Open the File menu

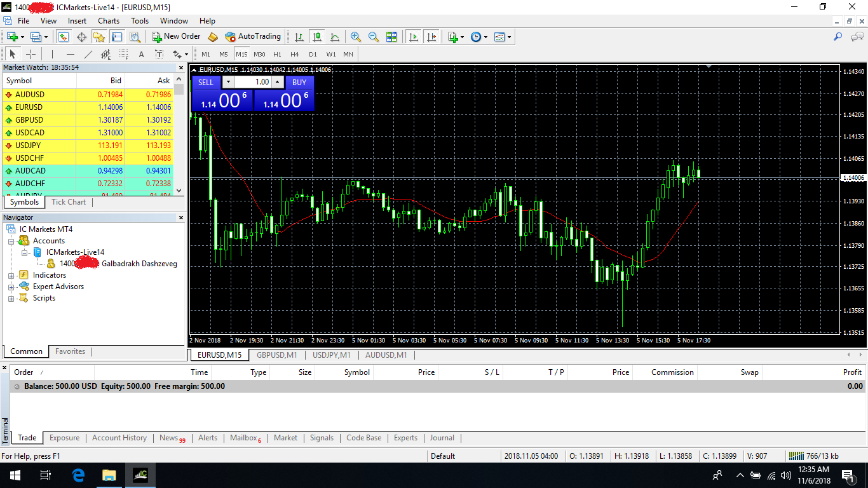pyautogui.click(x=24, y=21)
